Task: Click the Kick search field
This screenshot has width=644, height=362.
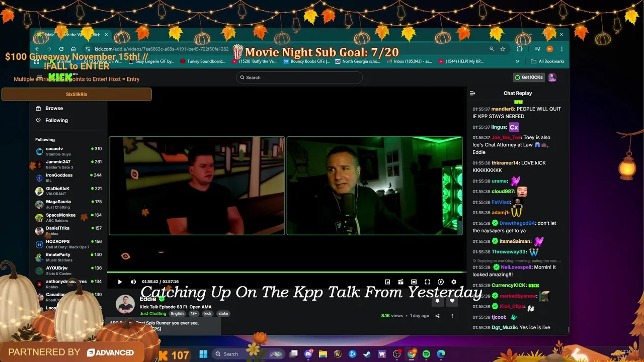Action: 299,77
